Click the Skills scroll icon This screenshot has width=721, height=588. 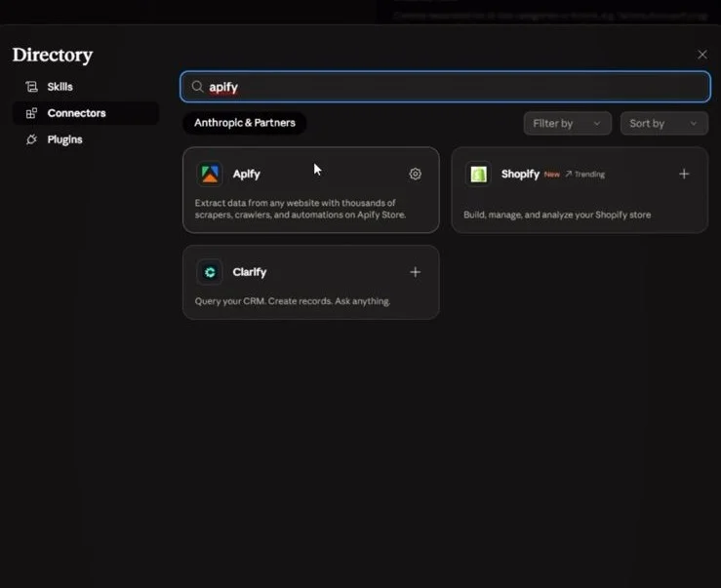click(x=31, y=87)
